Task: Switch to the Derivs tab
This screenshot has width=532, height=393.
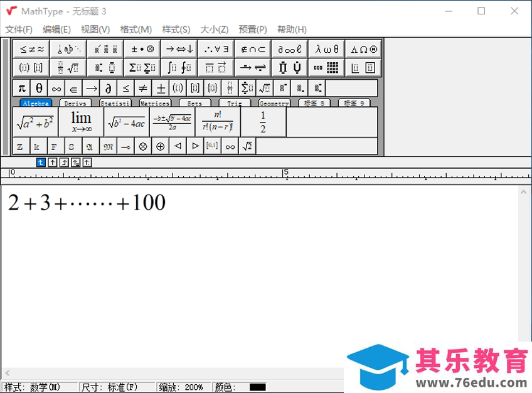Action: coord(75,103)
